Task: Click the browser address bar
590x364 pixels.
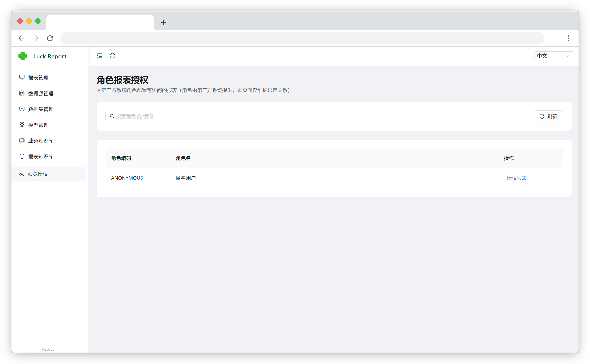Action: [x=302, y=38]
